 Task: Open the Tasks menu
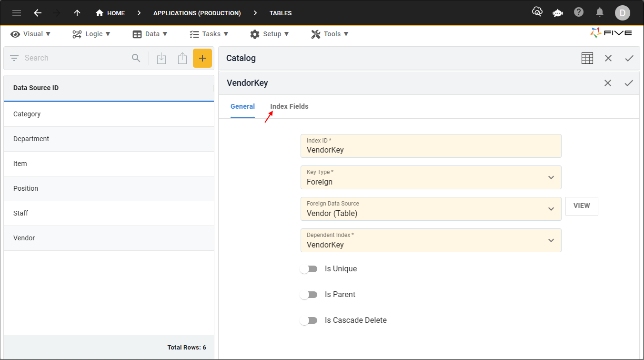click(209, 34)
